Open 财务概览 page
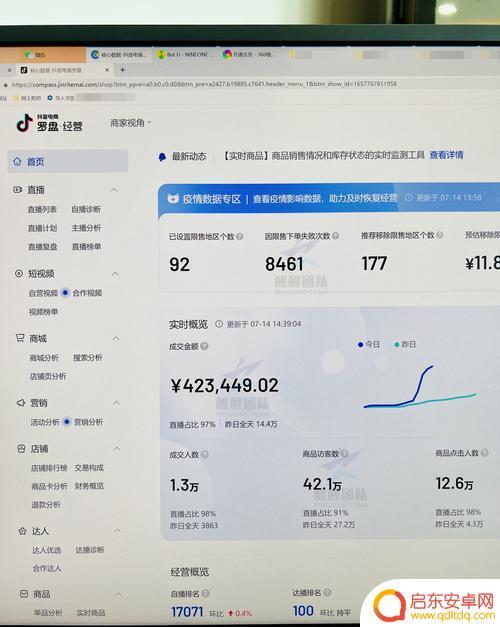The image size is (500, 627). coord(89,486)
